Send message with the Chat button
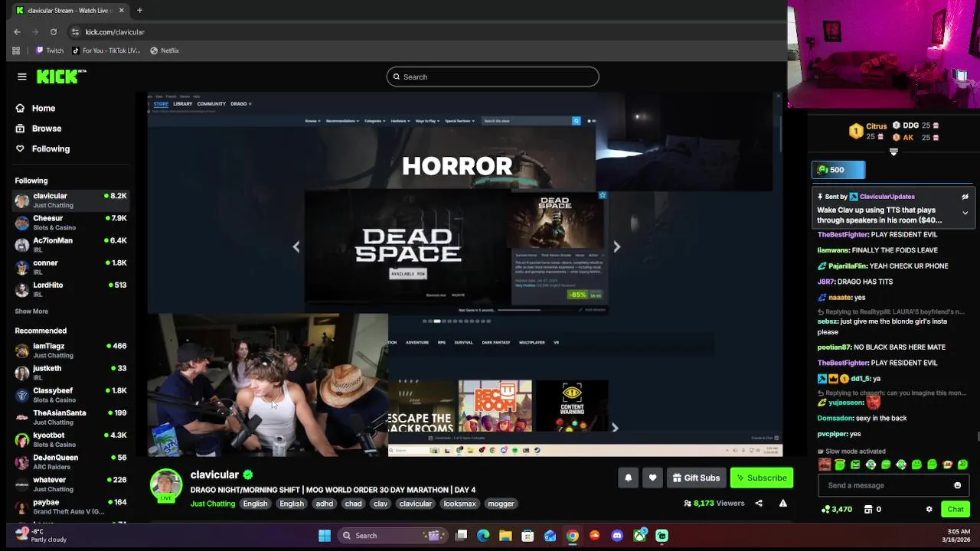Viewport: 980px width, 551px height. 955,509
